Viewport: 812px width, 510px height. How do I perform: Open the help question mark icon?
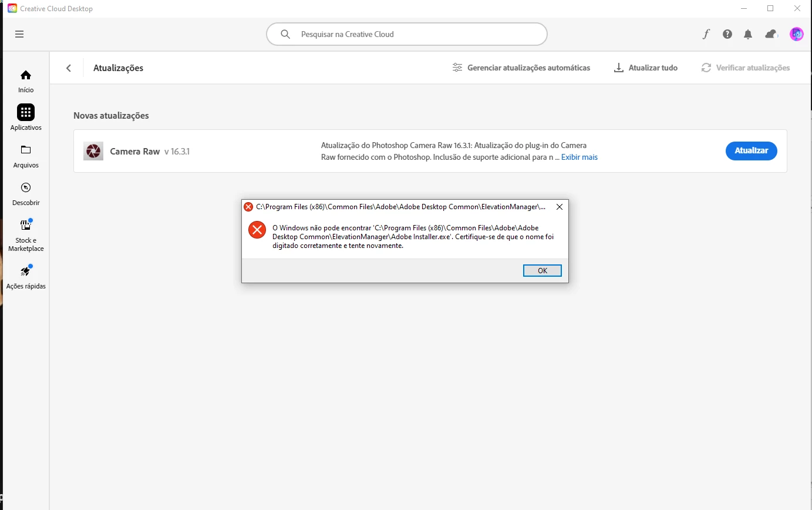727,34
